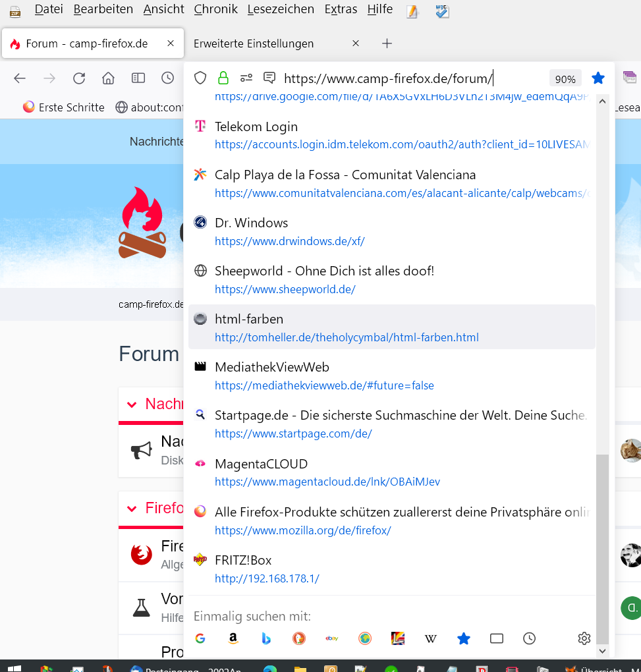Screen dimensions: 641x672
Task: Open the Chronik menu
Action: click(x=215, y=9)
